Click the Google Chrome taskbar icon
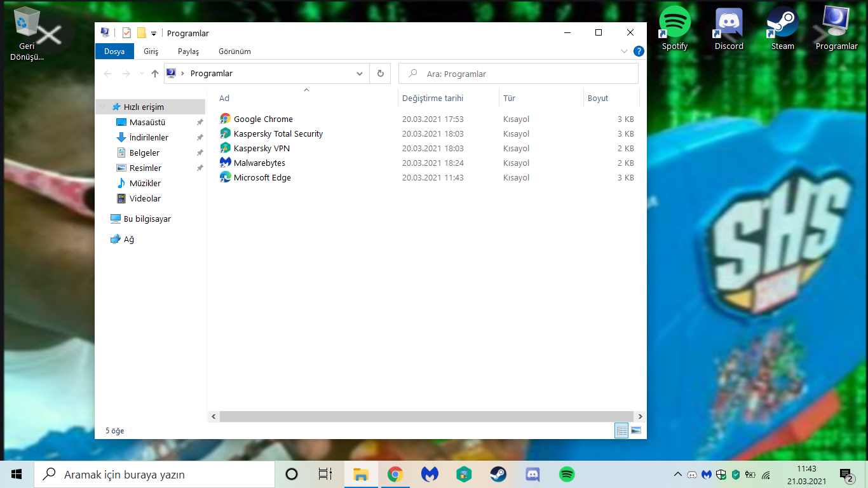The width and height of the screenshot is (868, 488). pyautogui.click(x=395, y=474)
